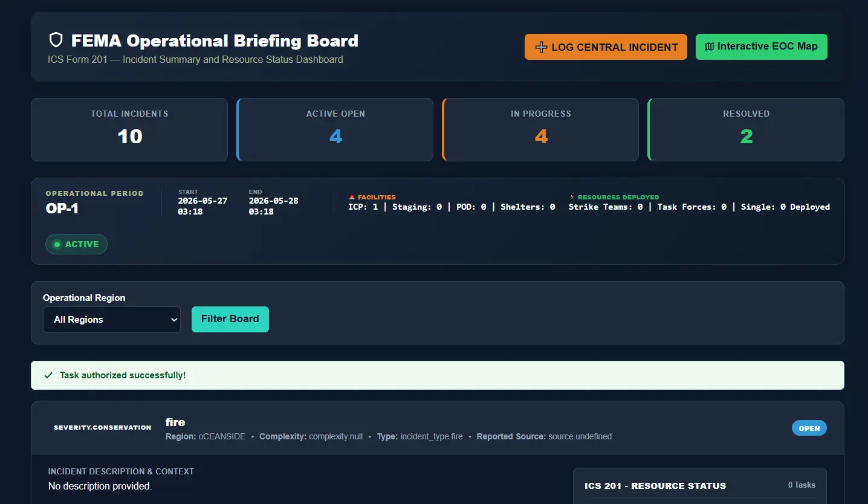Open the Interactive EOC Map
Screen dimensions: 868x504
pos(762,47)
